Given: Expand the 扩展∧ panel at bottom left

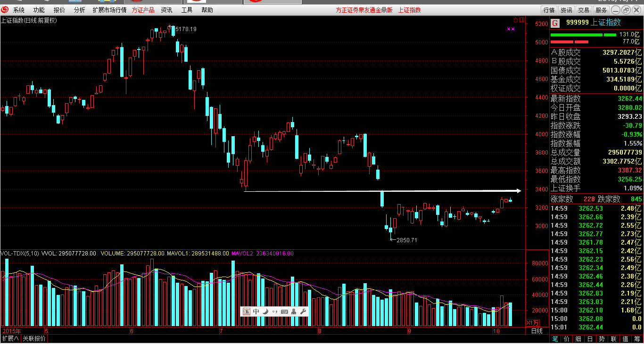Looking at the screenshot, I should click(x=10, y=339).
